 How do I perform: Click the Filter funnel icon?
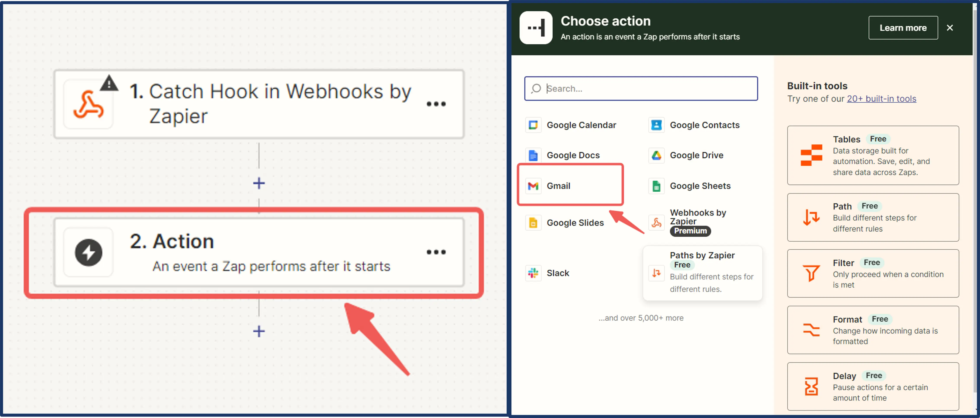point(811,273)
